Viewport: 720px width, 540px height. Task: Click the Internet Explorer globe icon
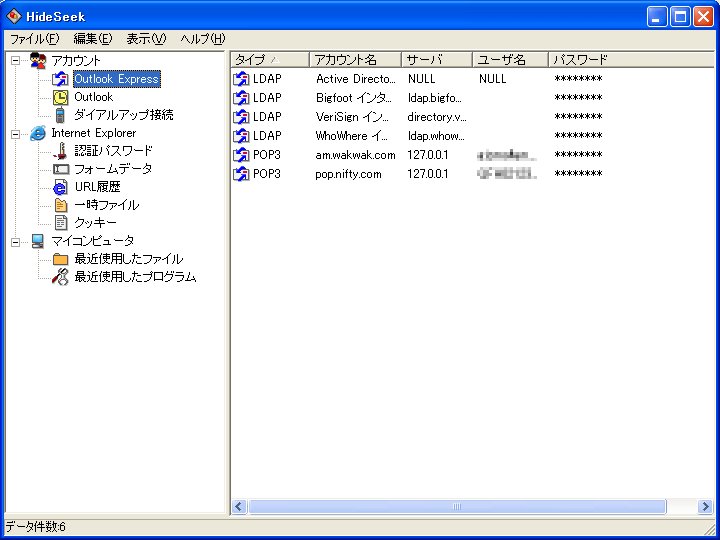pyautogui.click(x=38, y=133)
